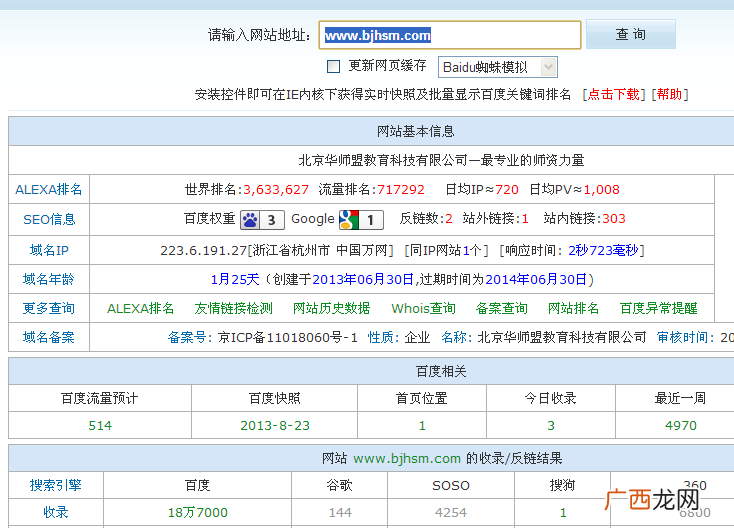Viewport: 734px width, 528px height.
Task: Click the 域名备案 row label
Action: click(49, 337)
